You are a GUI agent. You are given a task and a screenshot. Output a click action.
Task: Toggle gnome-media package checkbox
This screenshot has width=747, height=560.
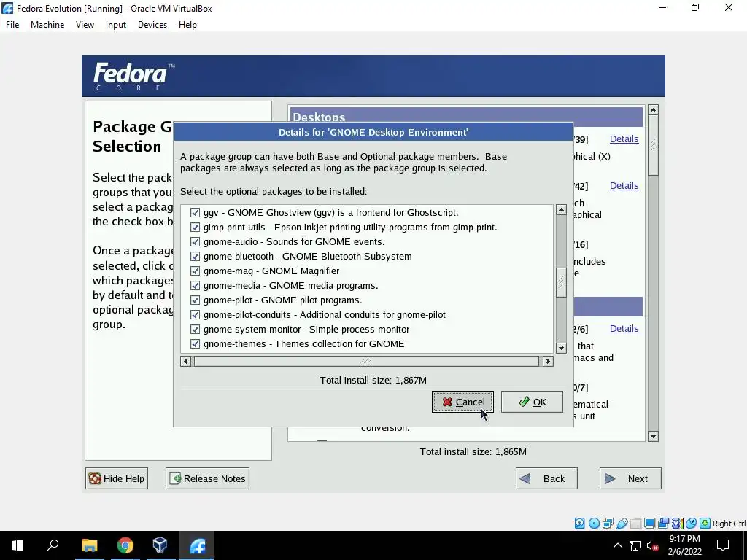click(x=195, y=285)
